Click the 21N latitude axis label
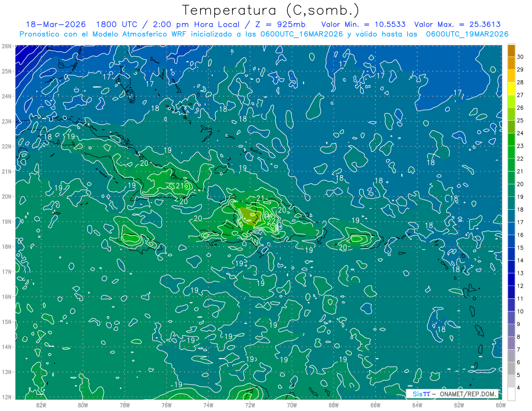The height and width of the screenshot is (411, 532). 7,171
